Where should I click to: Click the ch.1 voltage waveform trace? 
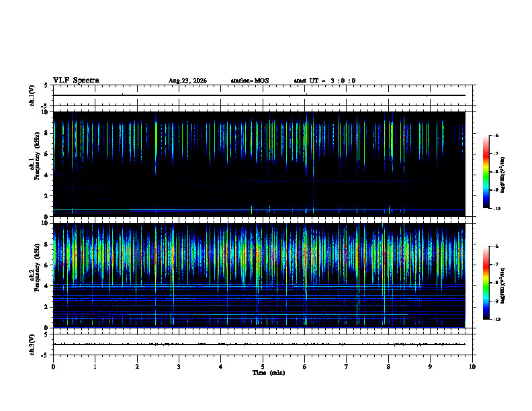[x=259, y=95]
